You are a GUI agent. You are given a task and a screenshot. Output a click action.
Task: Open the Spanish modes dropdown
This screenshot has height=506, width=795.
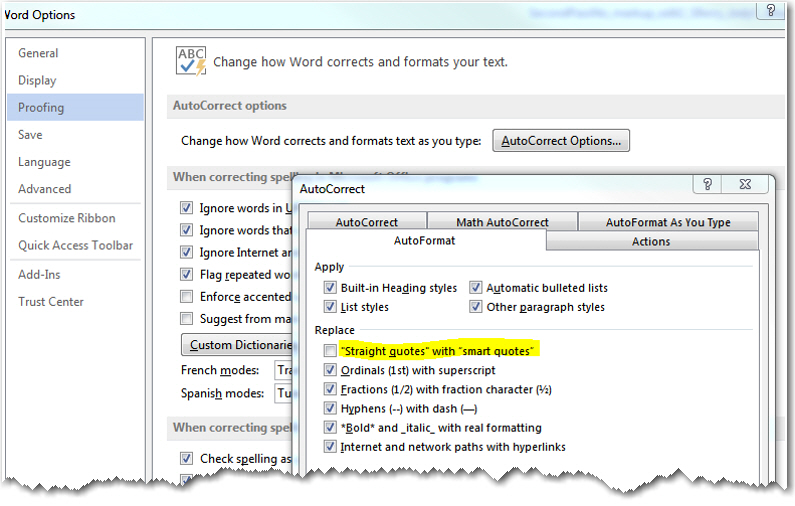pos(283,393)
